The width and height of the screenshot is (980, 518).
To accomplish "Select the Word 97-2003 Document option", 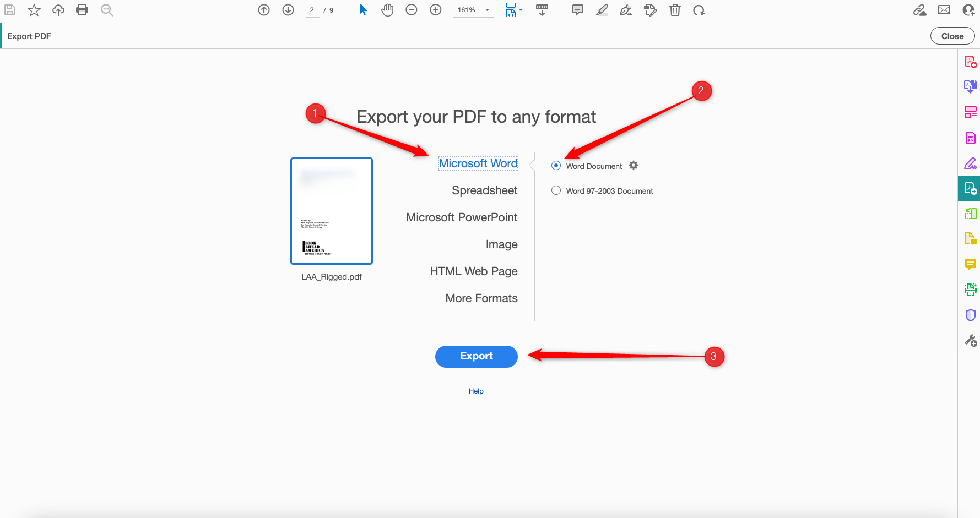I will (556, 190).
